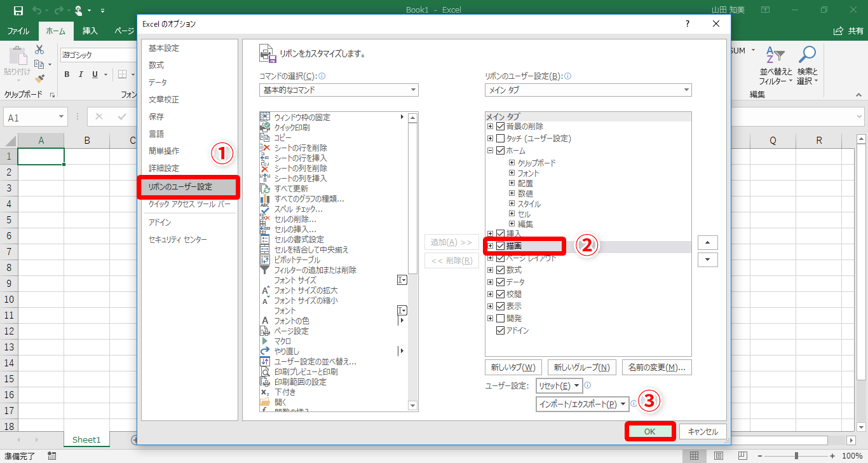
Task: Toggle the touch/mouse mode icon in the title bar
Action: 79,11
